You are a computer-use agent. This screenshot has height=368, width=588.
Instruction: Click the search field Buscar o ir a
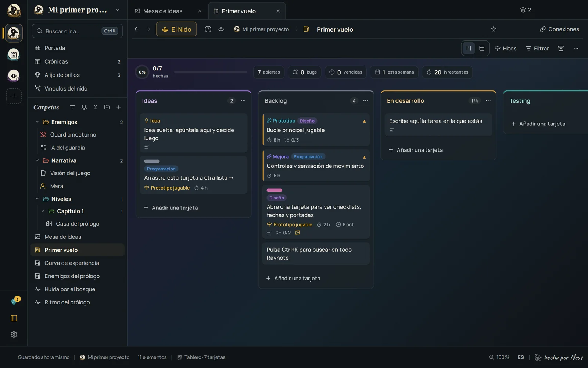[x=77, y=31]
